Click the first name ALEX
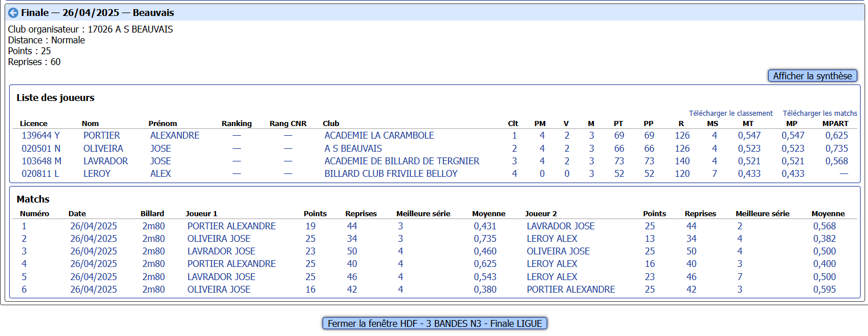This screenshot has height=336, width=868. [x=161, y=173]
